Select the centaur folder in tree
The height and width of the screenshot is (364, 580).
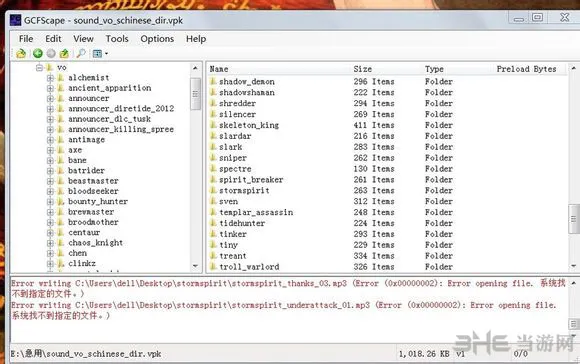click(84, 233)
